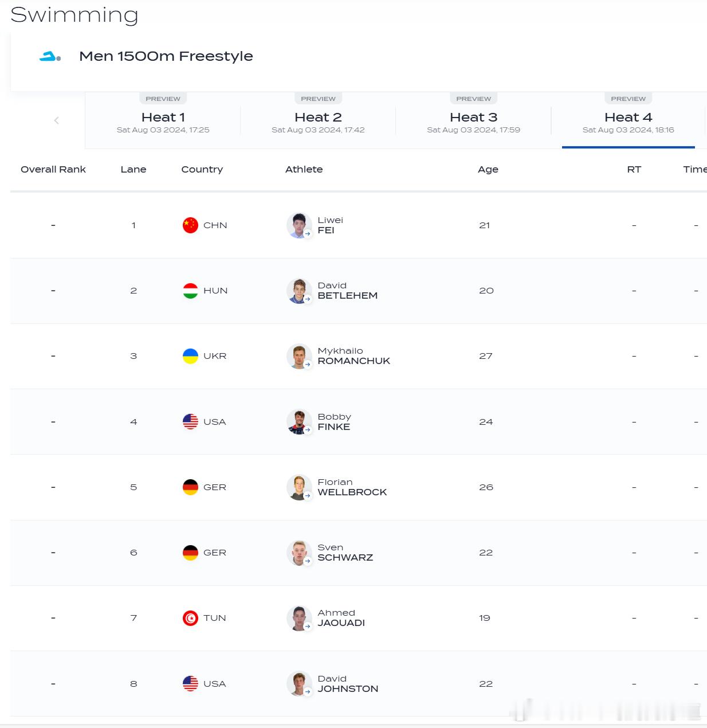Click lane 4 USA flag icon

click(x=190, y=422)
